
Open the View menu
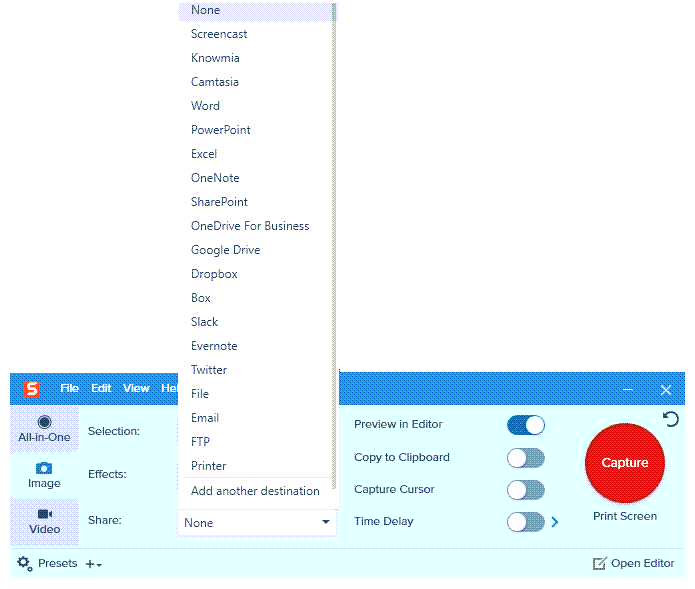136,388
